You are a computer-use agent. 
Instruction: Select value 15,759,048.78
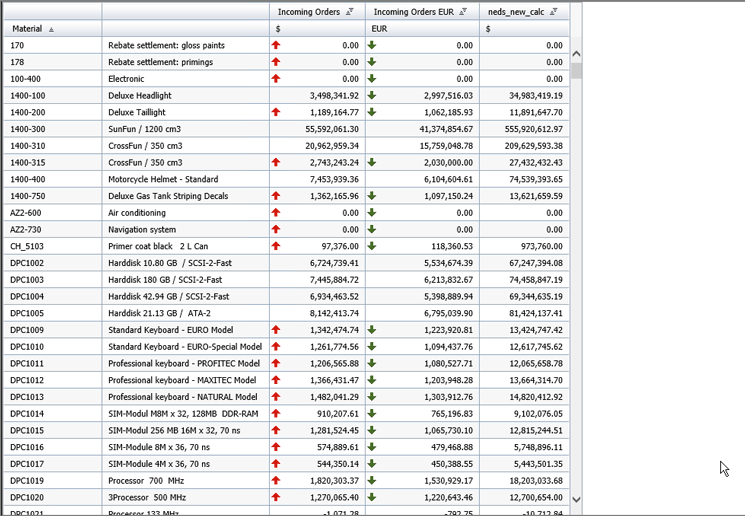pos(446,146)
